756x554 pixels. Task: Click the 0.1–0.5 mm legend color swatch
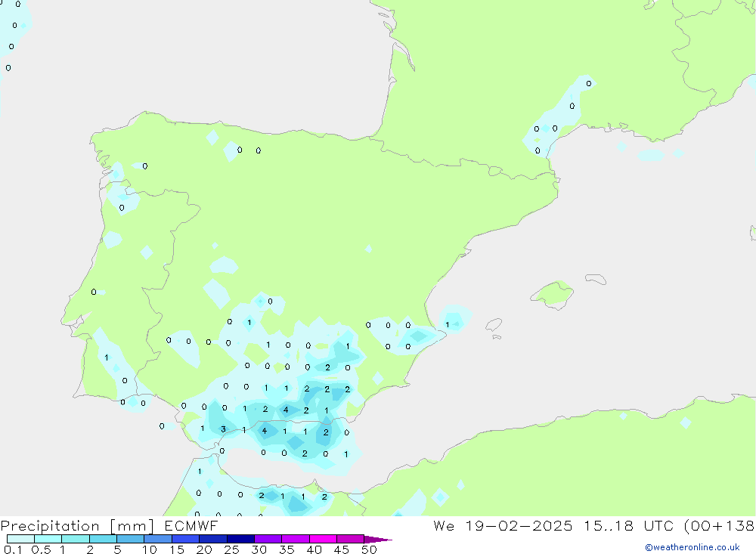tap(20, 539)
